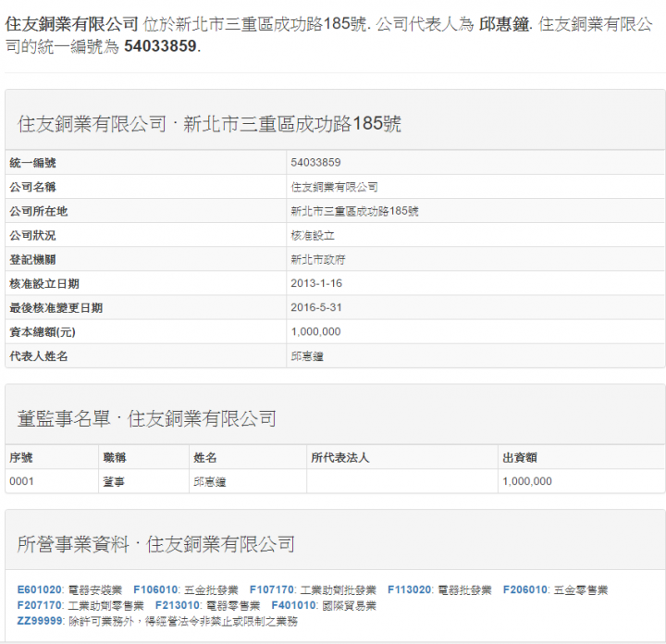Select the 出資額 amount 1,000,000
This screenshot has height=644, width=666.
click(x=527, y=481)
